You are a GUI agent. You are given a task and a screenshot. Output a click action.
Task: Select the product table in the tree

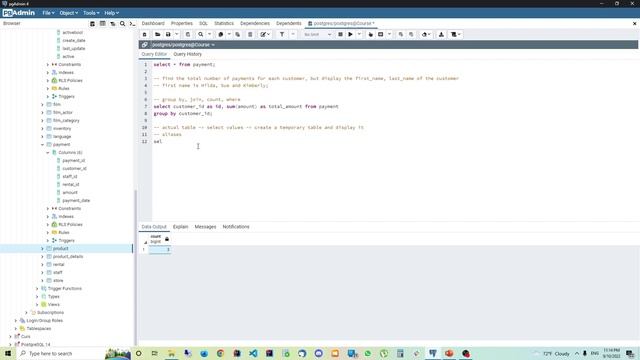tap(60, 249)
